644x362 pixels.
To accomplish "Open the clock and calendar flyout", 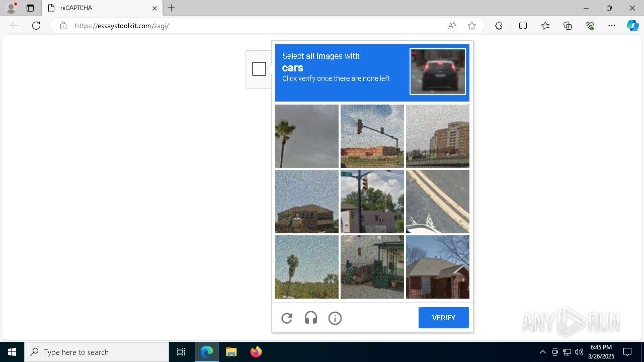I will [601, 352].
